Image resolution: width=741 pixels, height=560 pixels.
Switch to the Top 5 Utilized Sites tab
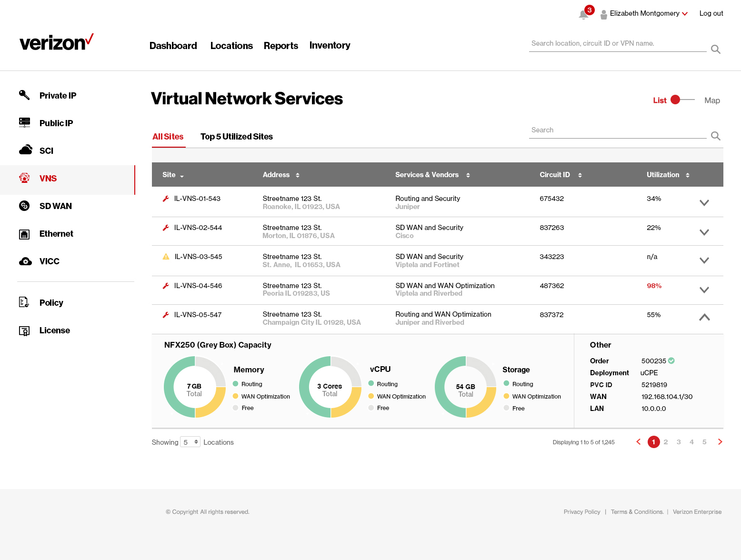[x=236, y=137]
